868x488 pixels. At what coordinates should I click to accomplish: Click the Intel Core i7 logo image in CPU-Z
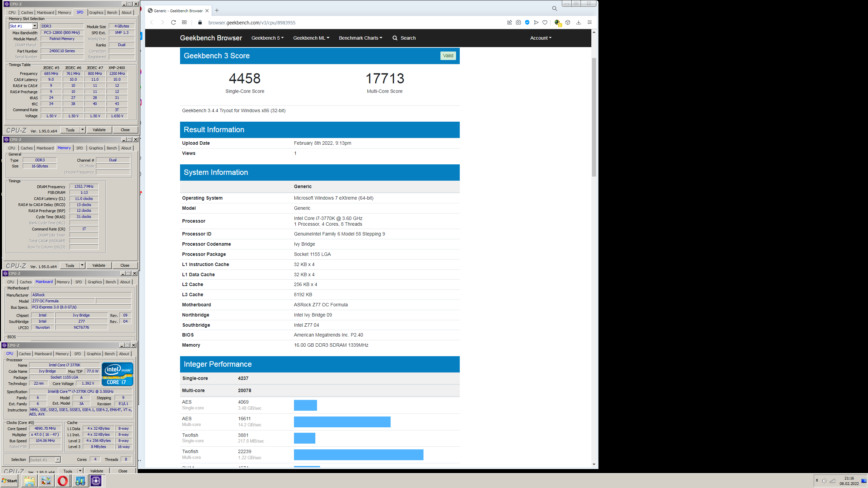pos(117,374)
